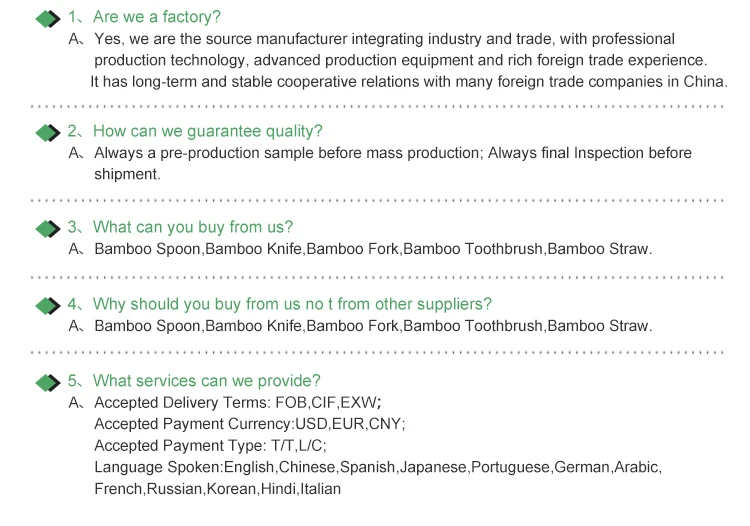Image resolution: width=750 pixels, height=526 pixels.
Task: Click the diamond bullet of question 4
Action: pyautogui.click(x=48, y=306)
